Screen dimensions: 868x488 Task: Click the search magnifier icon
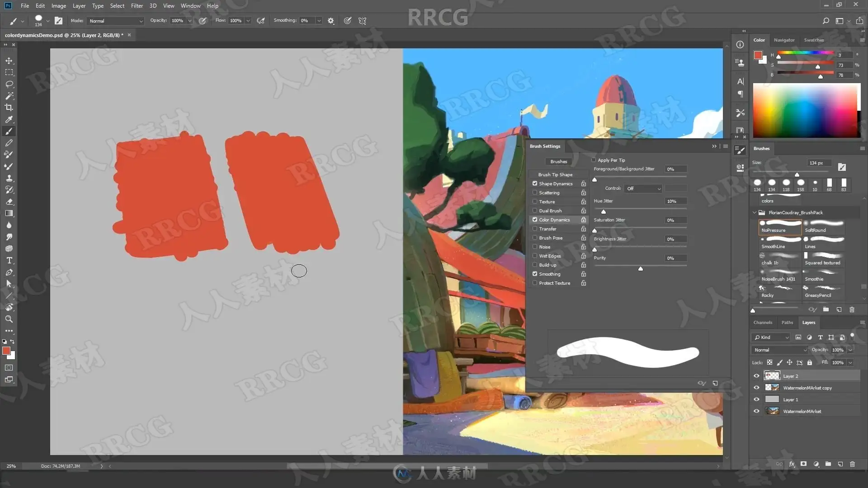826,21
